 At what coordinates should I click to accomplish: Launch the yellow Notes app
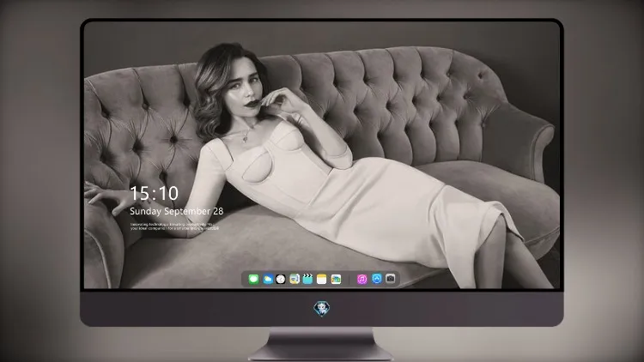(x=322, y=279)
